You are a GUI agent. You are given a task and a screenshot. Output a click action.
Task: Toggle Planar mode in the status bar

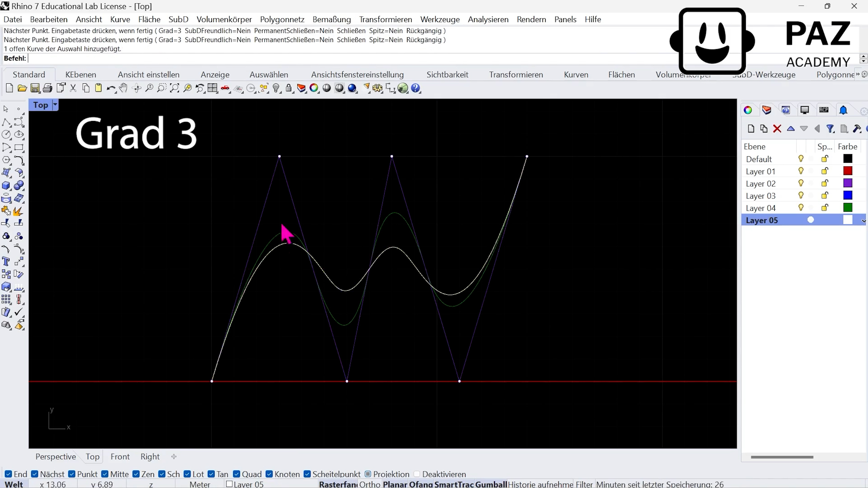[395, 484]
